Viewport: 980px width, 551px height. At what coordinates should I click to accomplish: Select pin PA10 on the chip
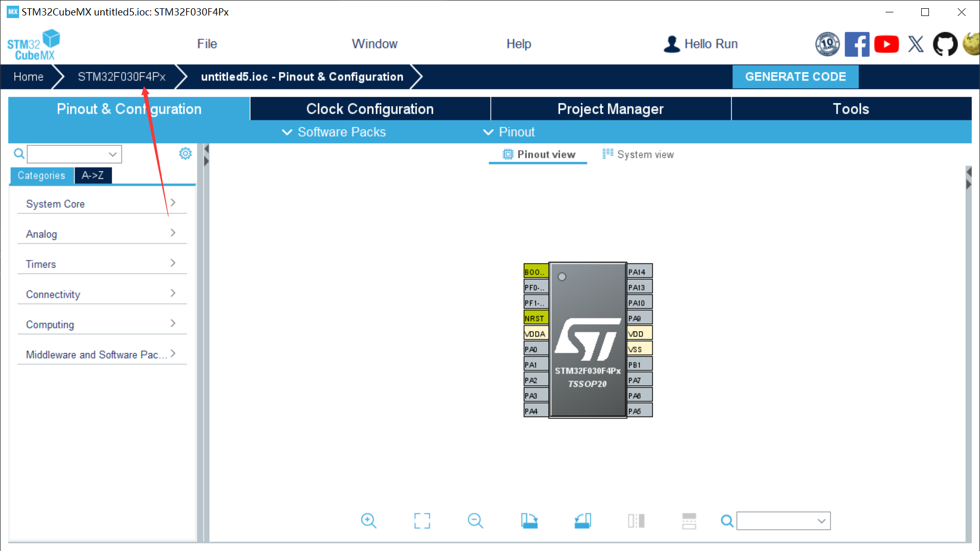click(640, 302)
